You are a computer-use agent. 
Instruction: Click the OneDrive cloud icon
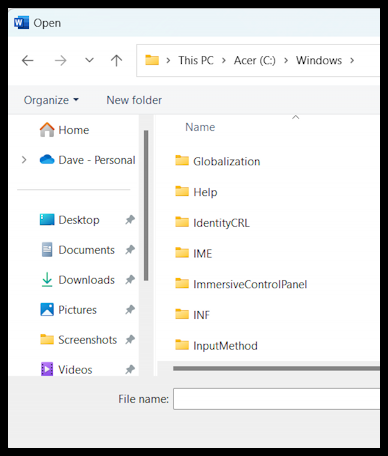tap(47, 160)
